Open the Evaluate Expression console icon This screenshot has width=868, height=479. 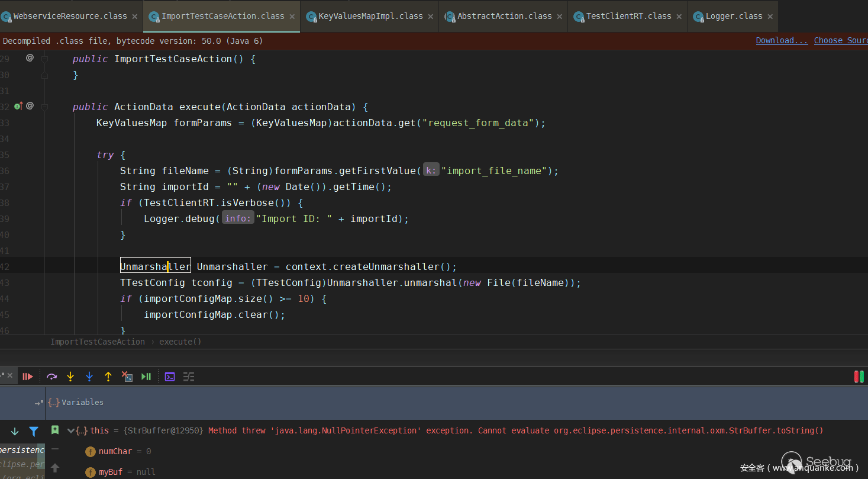170,377
